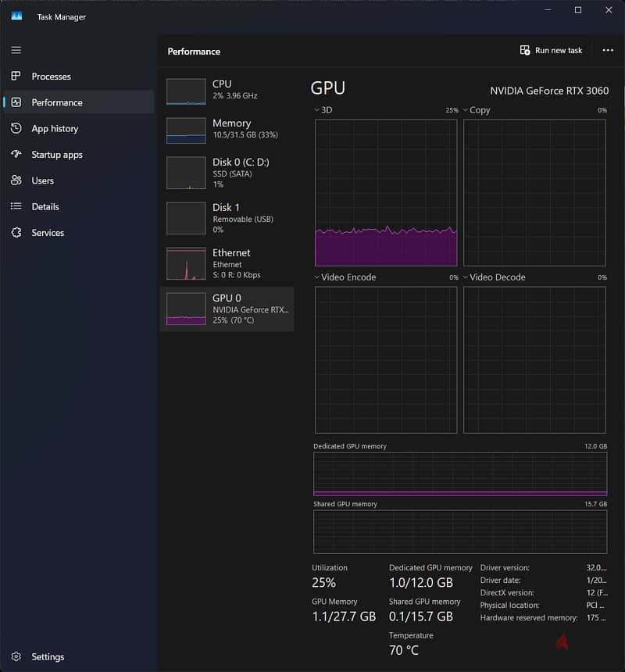Click the Processes sidebar icon
625x672 pixels.
point(16,77)
